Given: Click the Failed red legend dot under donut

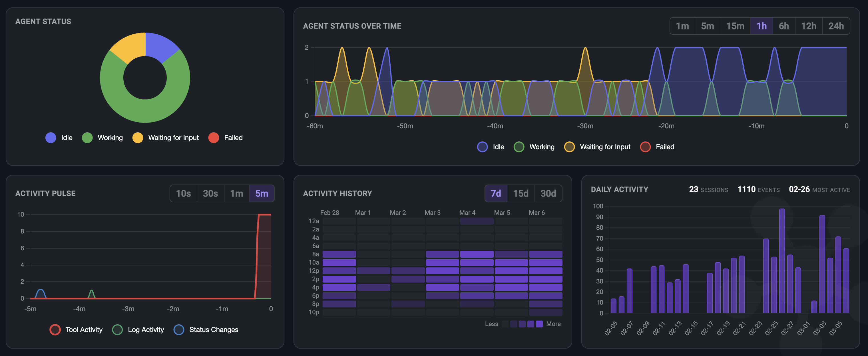Looking at the screenshot, I should coord(214,137).
